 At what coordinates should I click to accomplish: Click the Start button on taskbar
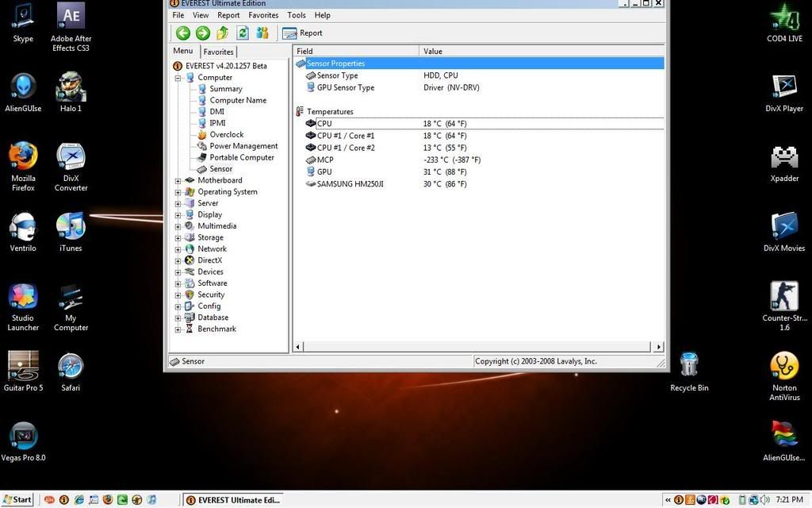pos(17,500)
